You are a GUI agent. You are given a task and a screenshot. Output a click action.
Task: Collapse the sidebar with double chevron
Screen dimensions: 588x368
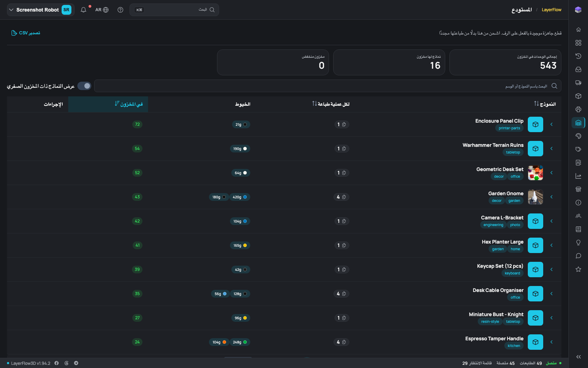click(x=578, y=357)
